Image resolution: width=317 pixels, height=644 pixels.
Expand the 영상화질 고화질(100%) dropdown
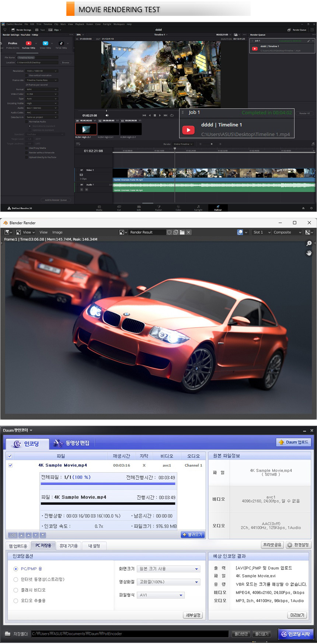coord(169,582)
